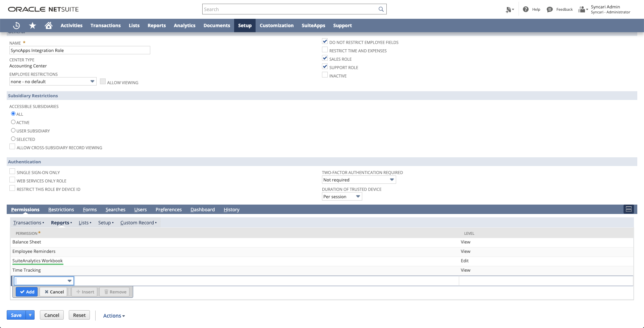Open the Change Role user icon
Viewport: 644px width, 328px height.
coord(582,9)
